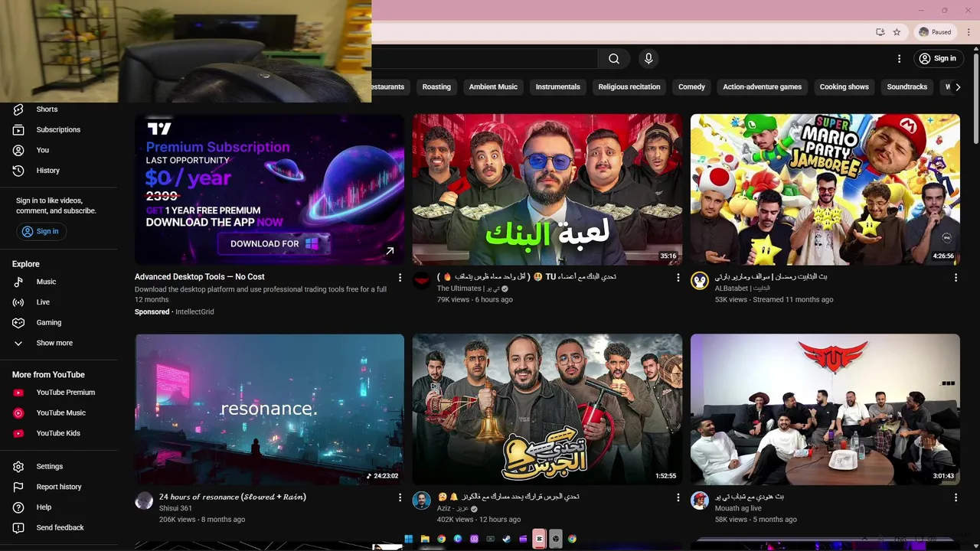The width and height of the screenshot is (980, 551).
Task: Open The Ultimates bank game video thumbnail
Action: click(547, 190)
